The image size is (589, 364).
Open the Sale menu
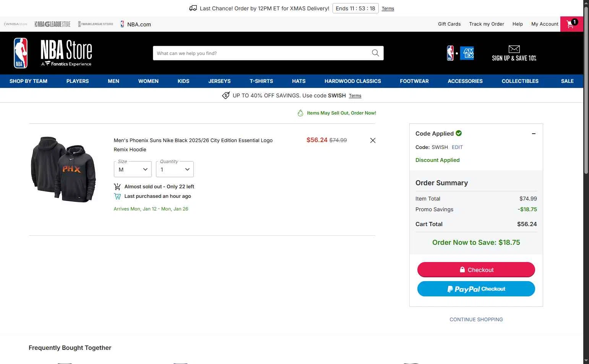click(567, 81)
